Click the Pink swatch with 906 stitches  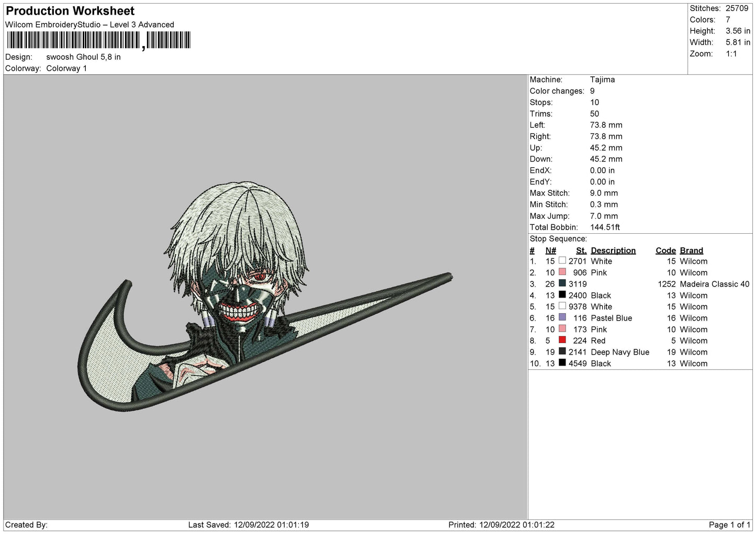(x=562, y=272)
